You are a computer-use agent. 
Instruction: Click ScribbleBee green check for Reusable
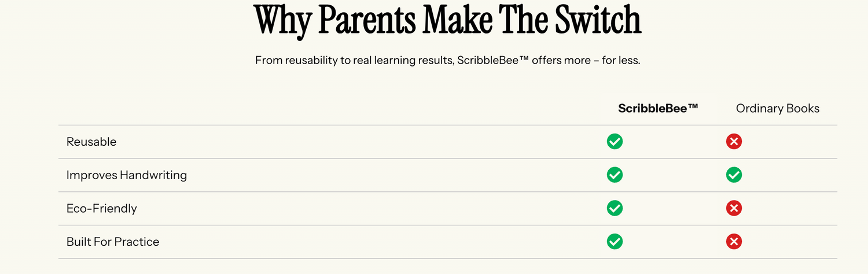[615, 142]
